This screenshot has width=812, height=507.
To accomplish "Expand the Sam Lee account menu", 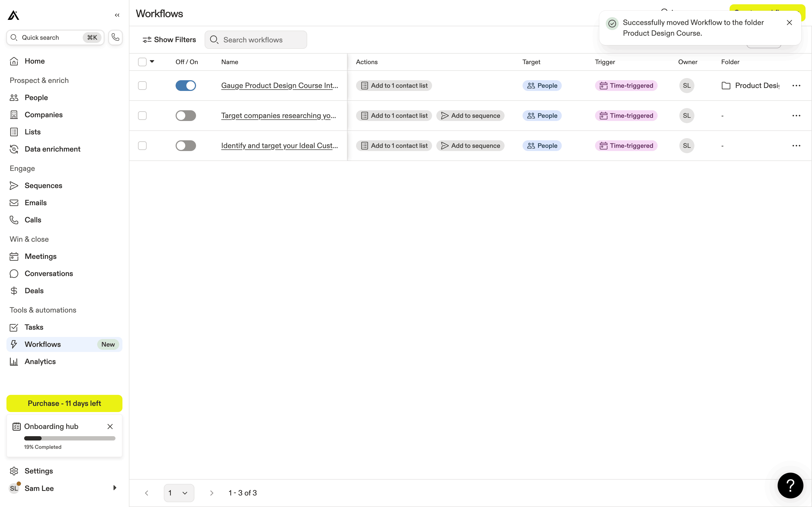I will point(114,488).
